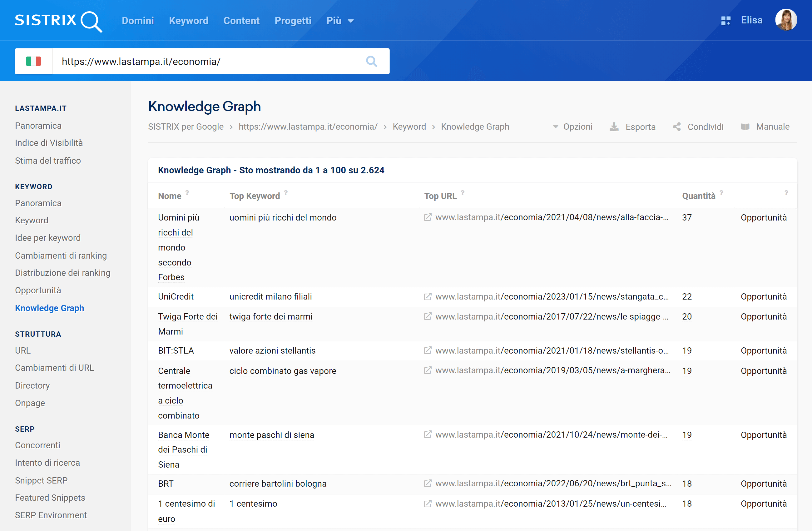Click the Opzioni settings icon
812x531 pixels.
point(554,126)
